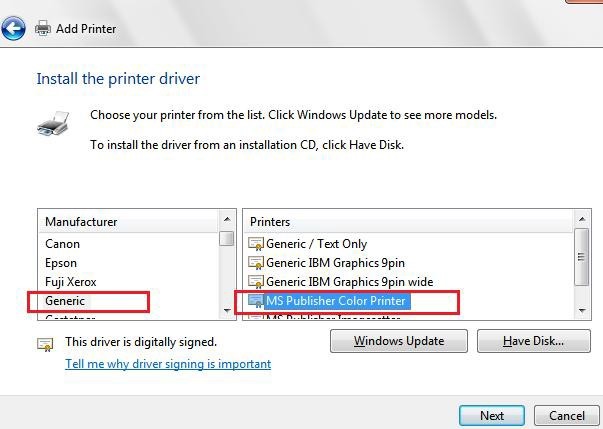Click the Generic / Text Only driver icon
Screen dimensions: 603x429
click(x=256, y=243)
